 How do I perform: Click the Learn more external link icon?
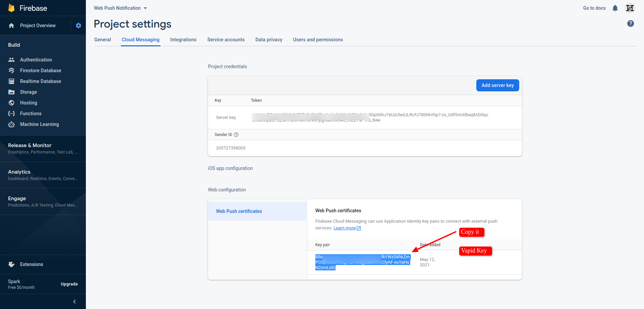pyautogui.click(x=359, y=228)
